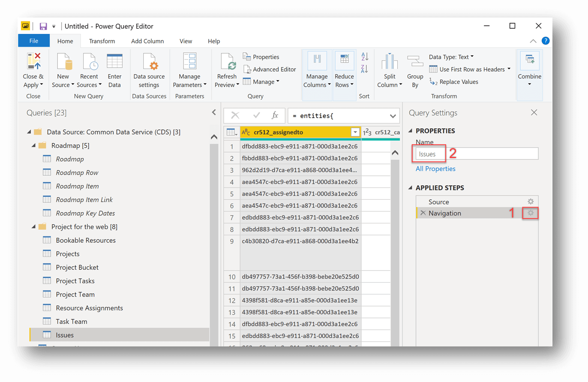Screen dimensions: 588x382
Task: Click Close & Apply icon
Action: coord(33,62)
